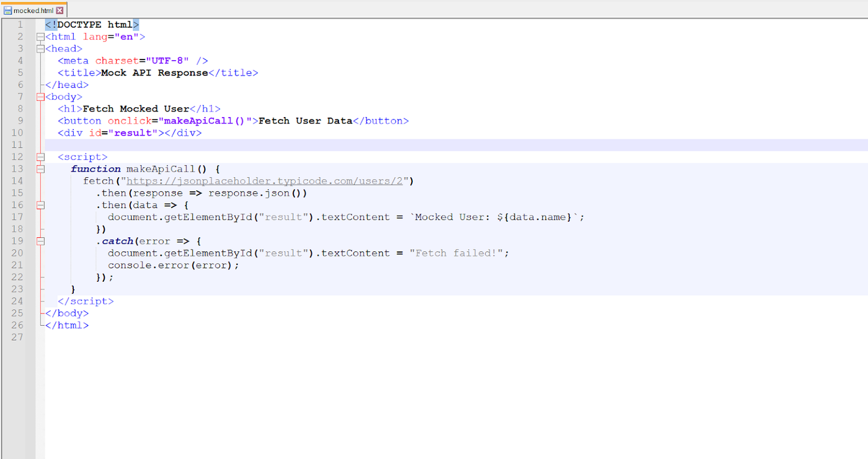Screen dimensions: 868x459
Task: Click the blue disk icon on mocked.html tab
Action: [x=8, y=11]
